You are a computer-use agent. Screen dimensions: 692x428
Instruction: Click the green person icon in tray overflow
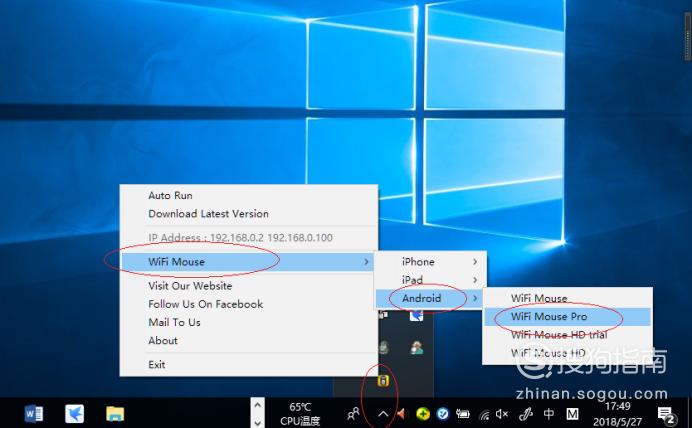[x=416, y=348]
